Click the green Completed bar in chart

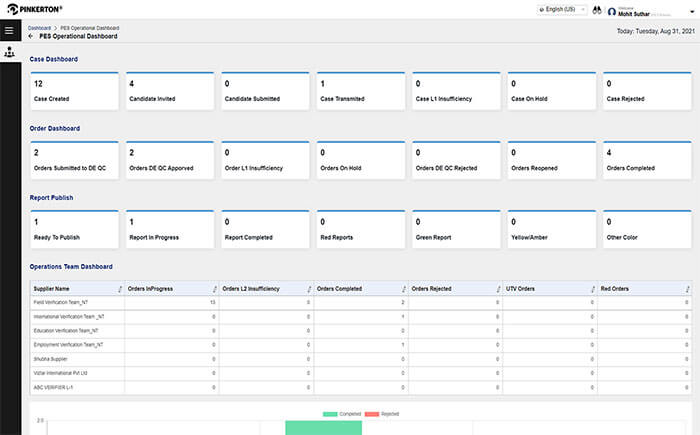tap(324, 427)
